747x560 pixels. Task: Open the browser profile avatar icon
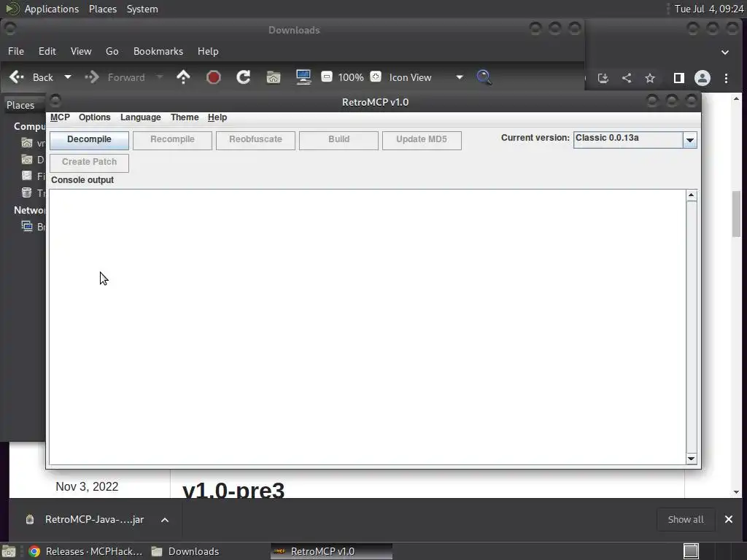click(x=703, y=78)
